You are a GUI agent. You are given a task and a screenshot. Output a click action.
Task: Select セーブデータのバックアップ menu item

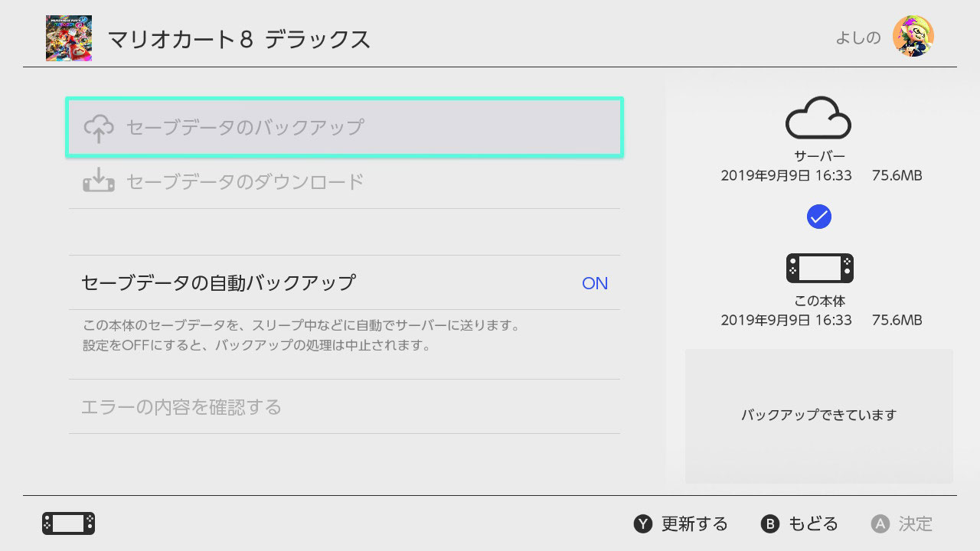click(x=244, y=127)
